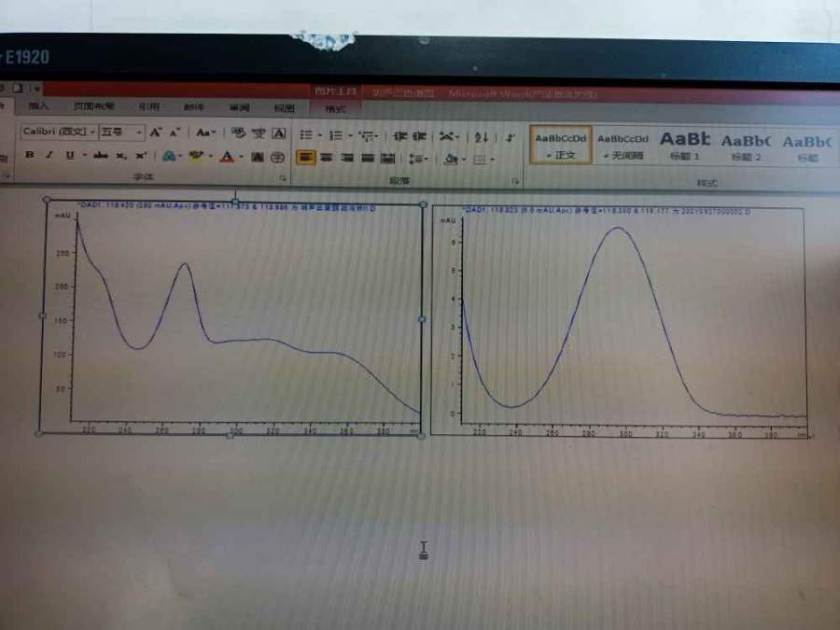
Task: Click the Increase Indent icon
Action: [420, 136]
